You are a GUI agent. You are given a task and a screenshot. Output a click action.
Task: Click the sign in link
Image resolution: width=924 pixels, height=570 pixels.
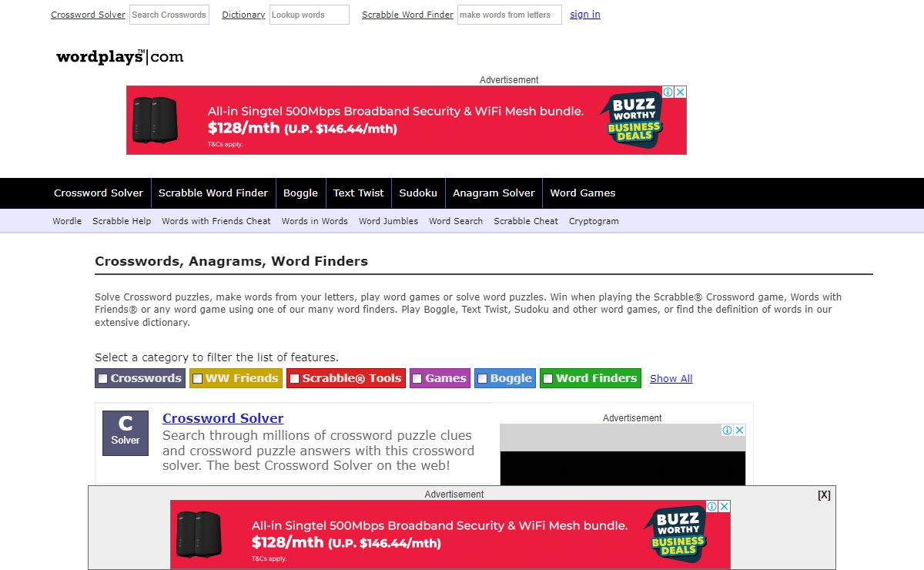585,15
